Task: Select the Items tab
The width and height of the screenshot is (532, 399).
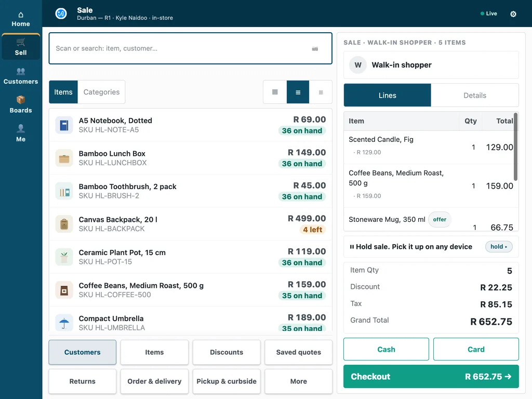Action: [x=63, y=92]
